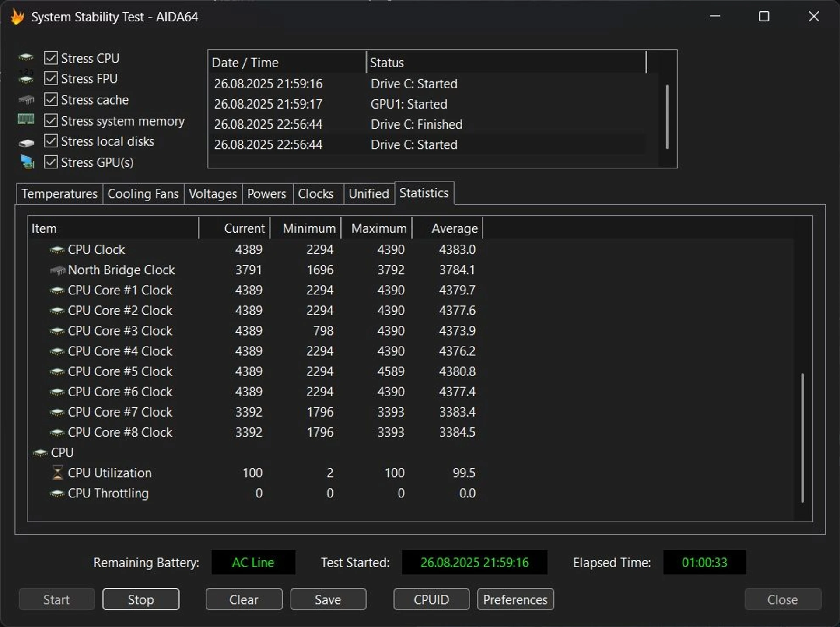The height and width of the screenshot is (627, 840).
Task: Click the greyed Start button
Action: pyautogui.click(x=56, y=599)
